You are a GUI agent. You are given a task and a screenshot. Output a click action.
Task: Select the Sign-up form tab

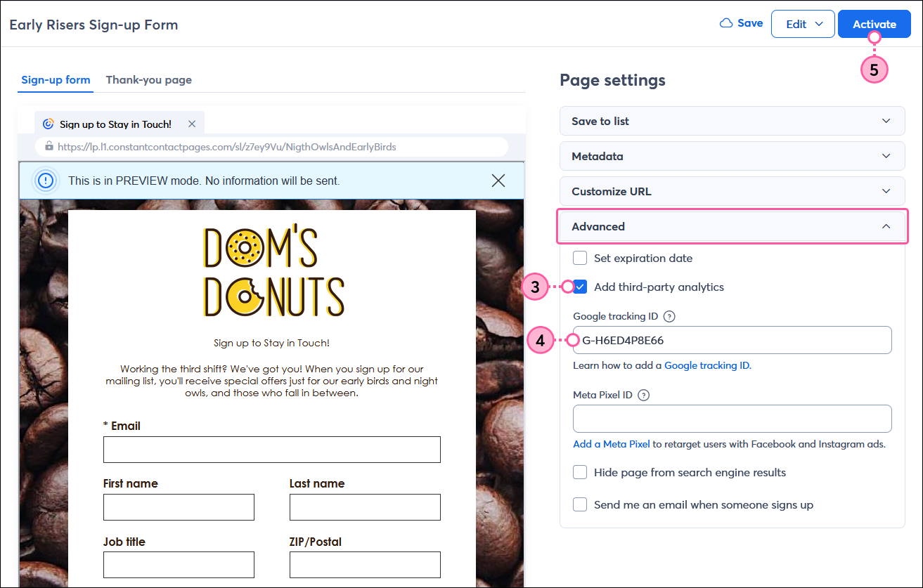(x=56, y=79)
